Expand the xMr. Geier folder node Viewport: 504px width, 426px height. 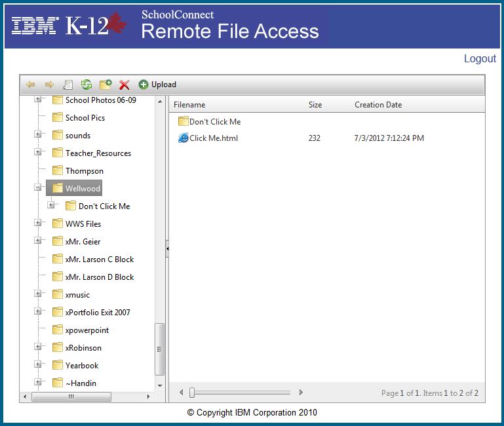[x=38, y=240]
